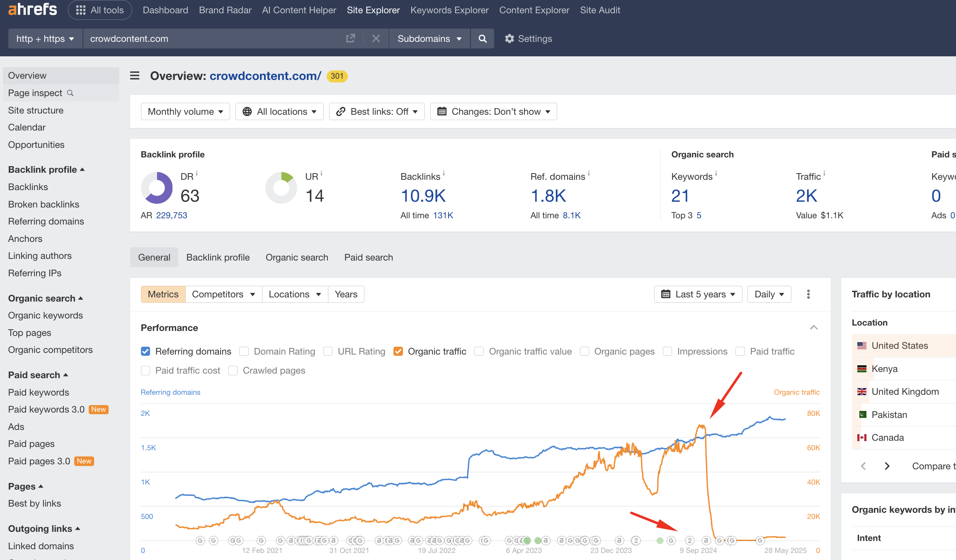Collapse the Backlink profile sidebar section
This screenshot has height=560, width=956.
[x=46, y=169]
